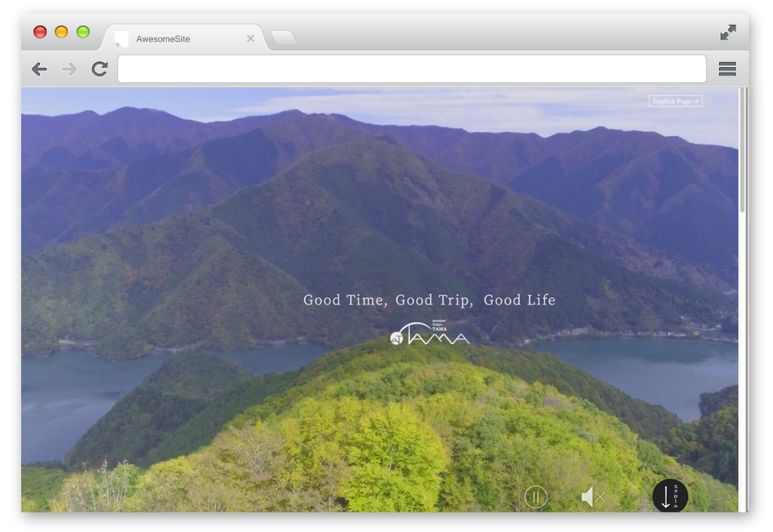Open the browser hamburger menu
This screenshot has width=773, height=532.
(726, 69)
